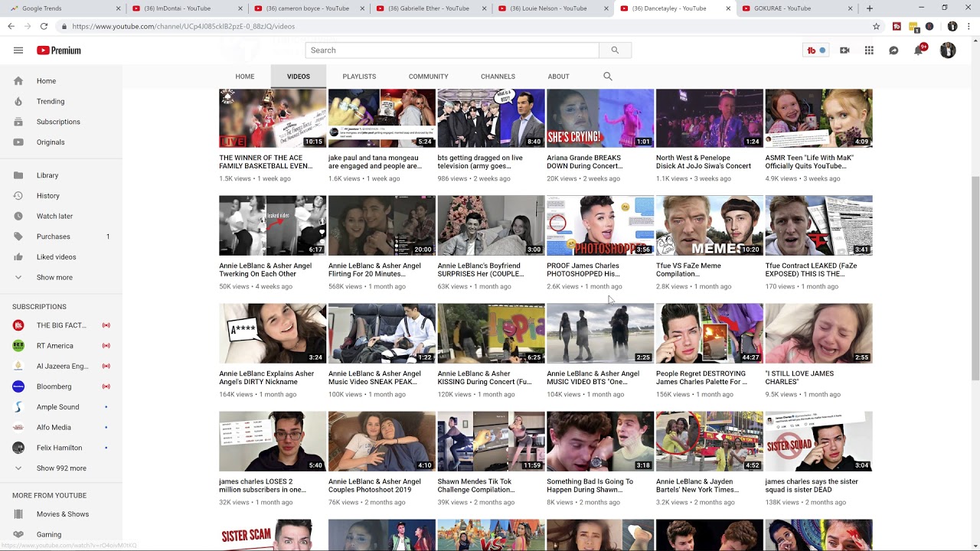The image size is (980, 551).
Task: Click the Watch later clock icon
Action: (18, 217)
